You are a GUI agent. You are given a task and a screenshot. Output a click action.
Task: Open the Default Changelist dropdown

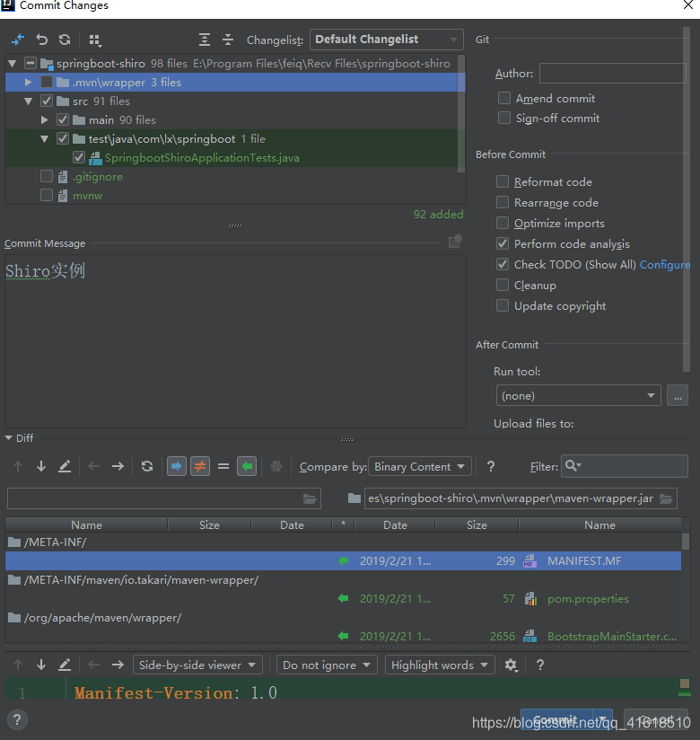coord(386,40)
